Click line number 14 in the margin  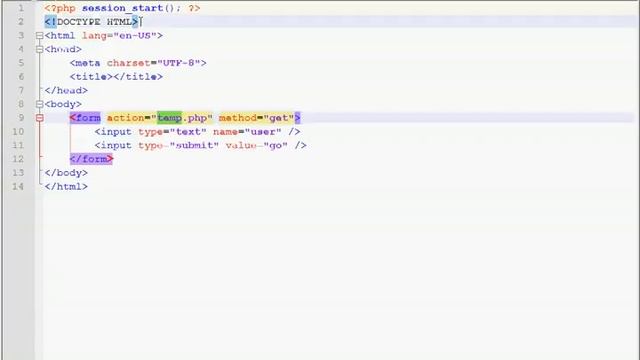(18, 187)
